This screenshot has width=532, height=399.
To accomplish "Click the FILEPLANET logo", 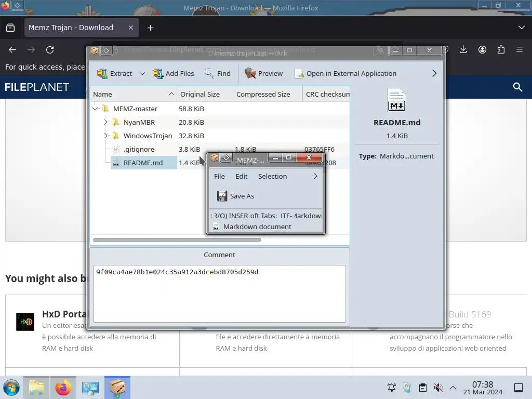I will click(37, 87).
